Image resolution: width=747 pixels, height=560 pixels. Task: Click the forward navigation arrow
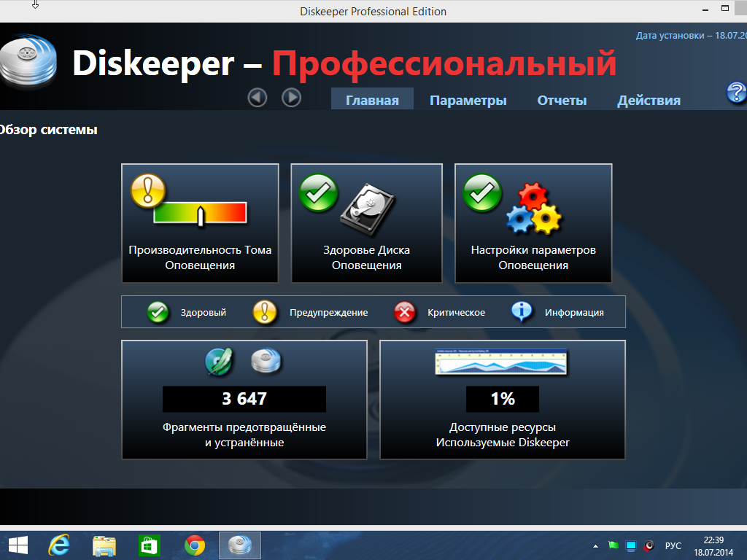click(291, 98)
